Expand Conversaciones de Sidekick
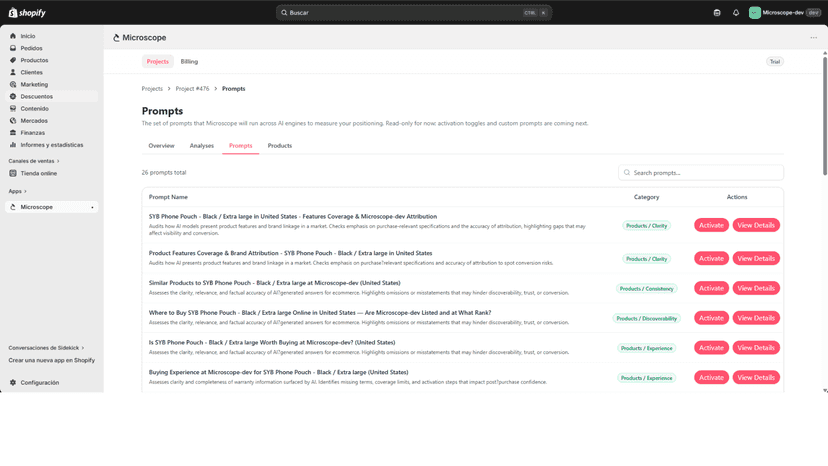Image resolution: width=828 pixels, height=466 pixels. [x=46, y=348]
